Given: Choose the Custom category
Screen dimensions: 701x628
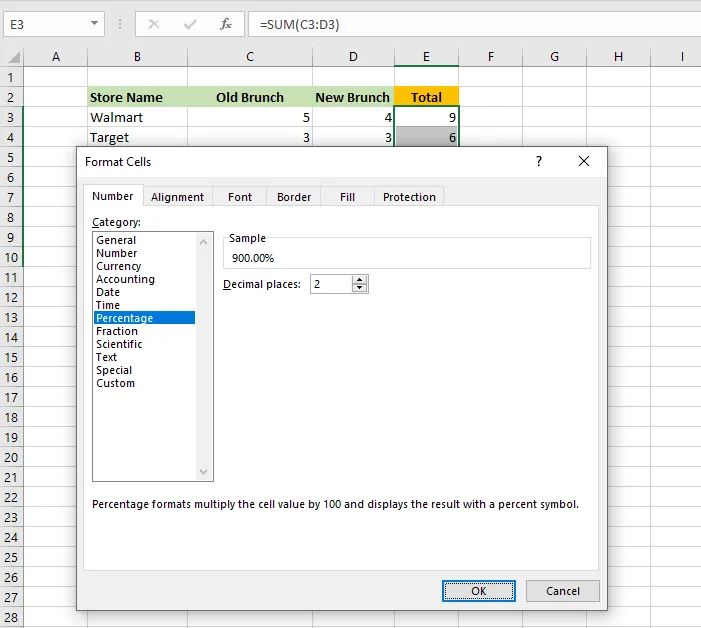Looking at the screenshot, I should pos(144,383).
